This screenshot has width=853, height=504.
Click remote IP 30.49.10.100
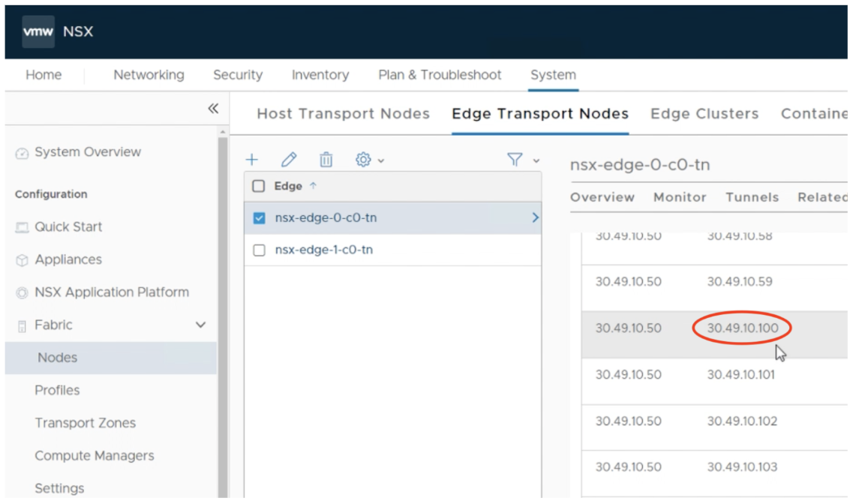click(x=742, y=328)
